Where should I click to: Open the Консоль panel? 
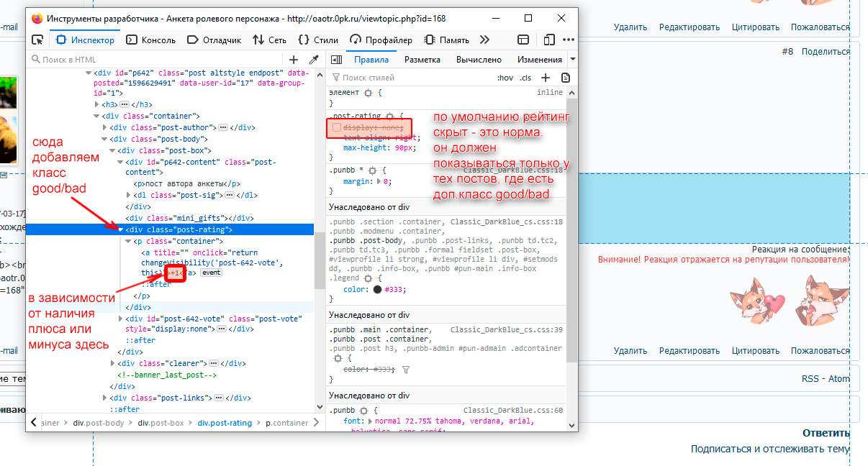(x=151, y=40)
